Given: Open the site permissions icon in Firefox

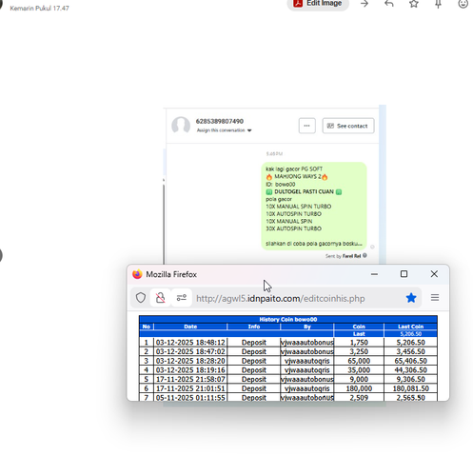Looking at the screenshot, I should click(182, 298).
